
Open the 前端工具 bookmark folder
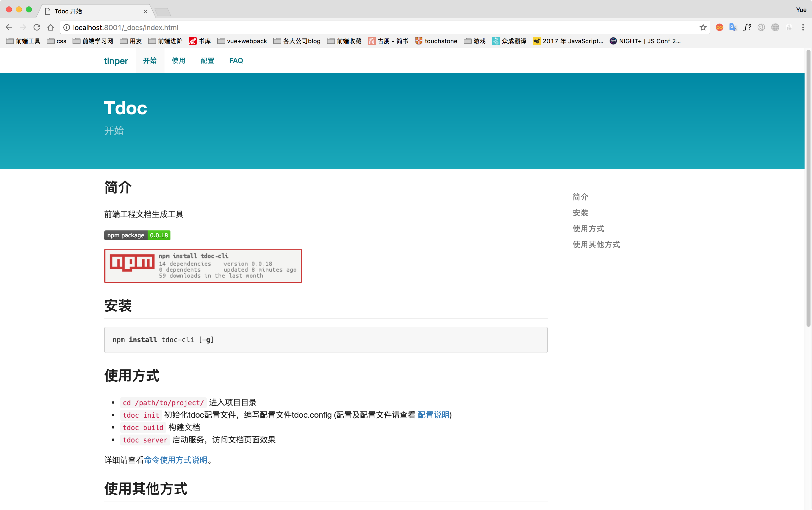[23, 41]
